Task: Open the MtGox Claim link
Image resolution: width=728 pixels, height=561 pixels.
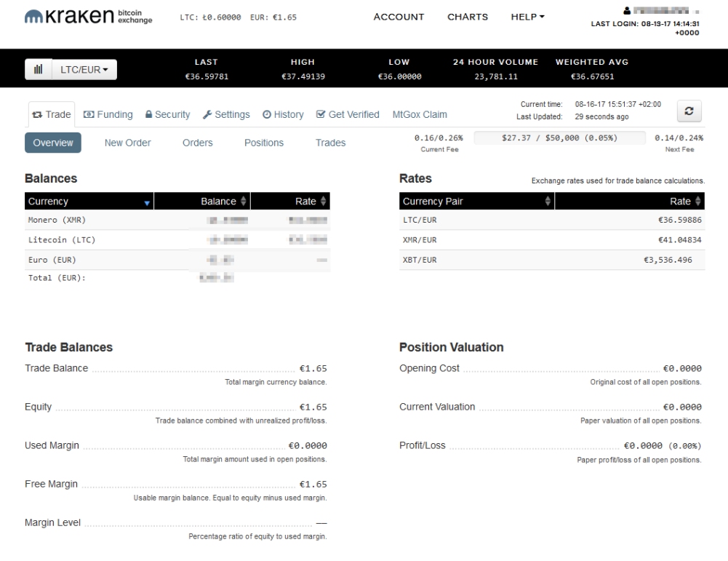Action: click(420, 114)
